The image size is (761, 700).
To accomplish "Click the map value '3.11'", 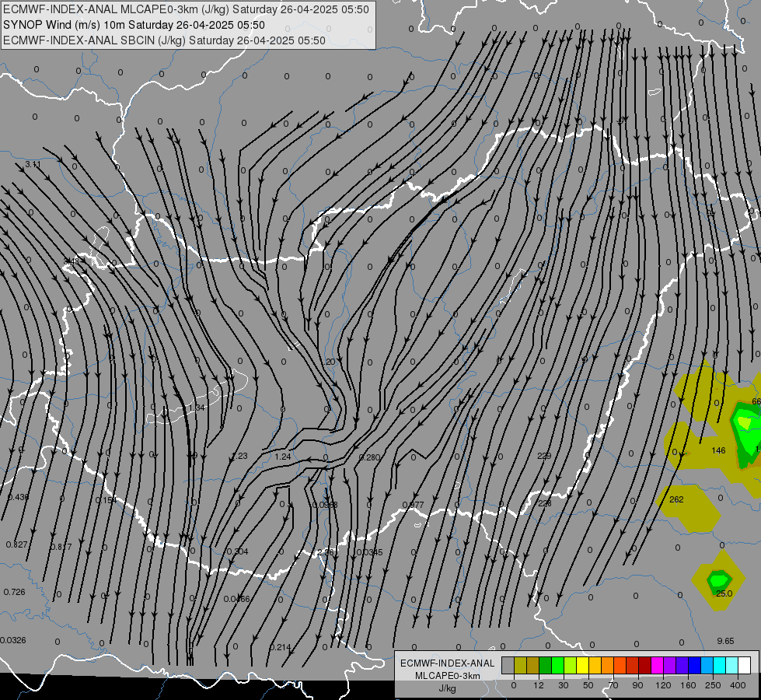I will [33, 164].
